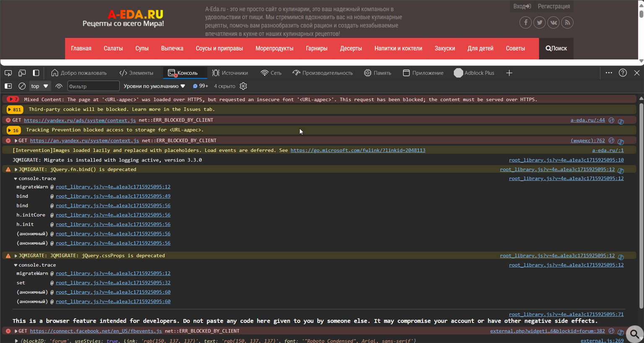Screen dimensions: 644x343
Task: Click copilot icon on jQuery.cssProps warning row
Action: (621, 257)
